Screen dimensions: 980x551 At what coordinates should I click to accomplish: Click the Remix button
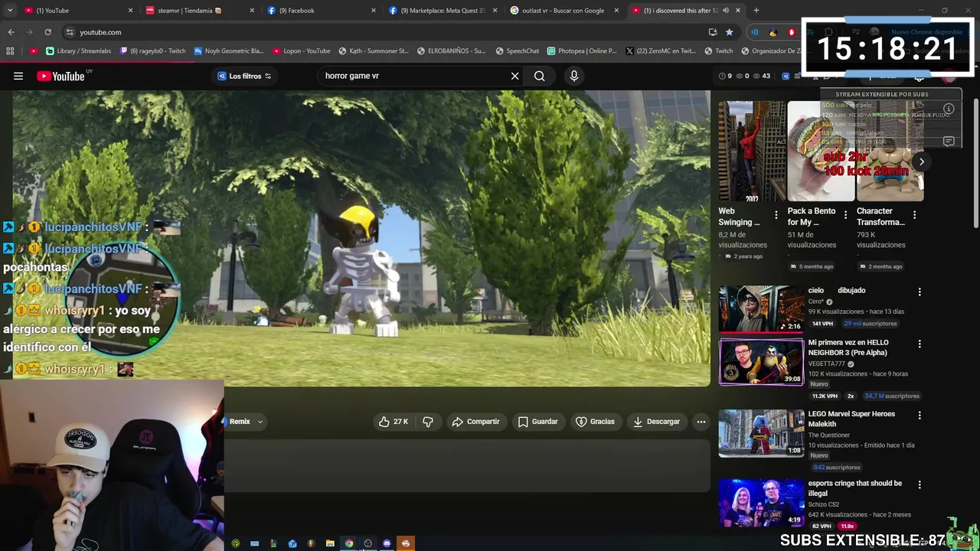(239, 422)
